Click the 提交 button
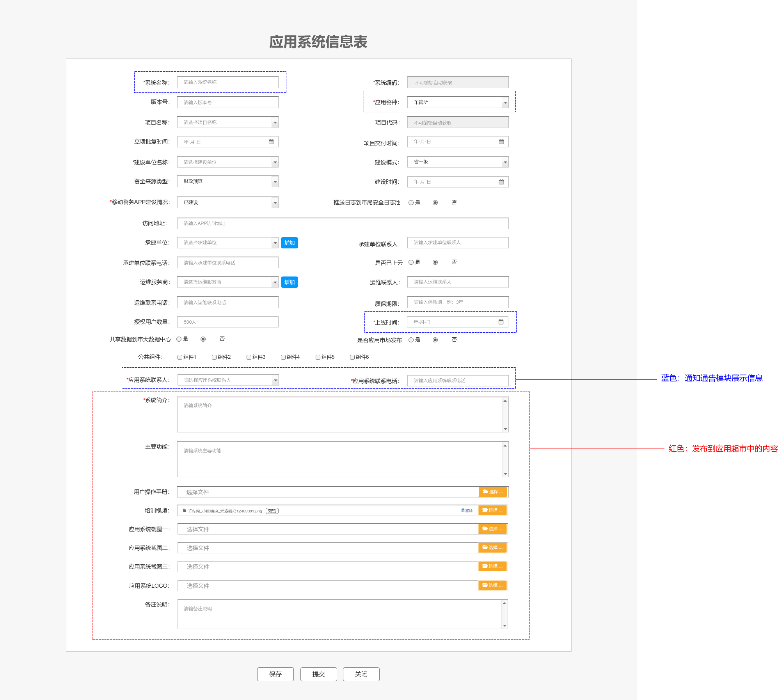 [319, 674]
